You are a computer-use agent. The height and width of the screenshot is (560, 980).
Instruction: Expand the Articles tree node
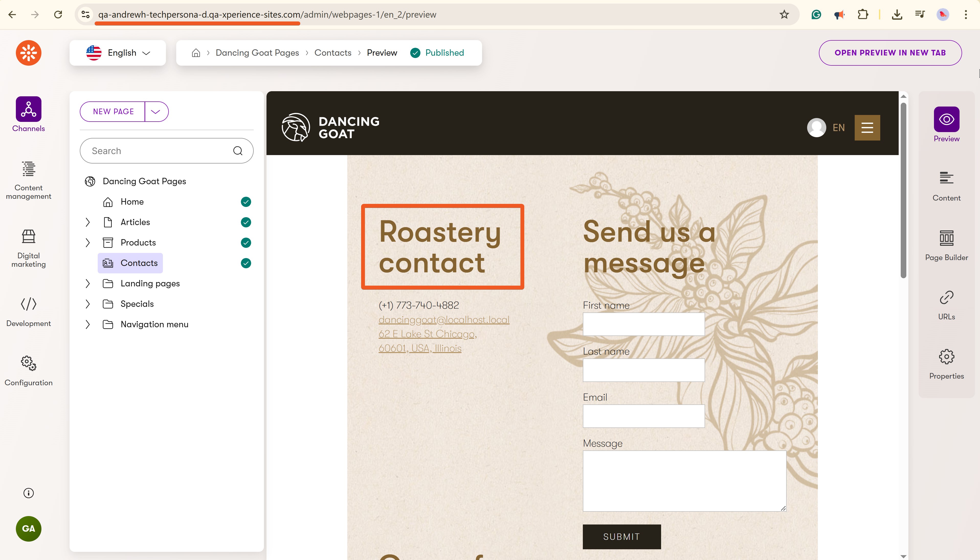click(x=87, y=222)
